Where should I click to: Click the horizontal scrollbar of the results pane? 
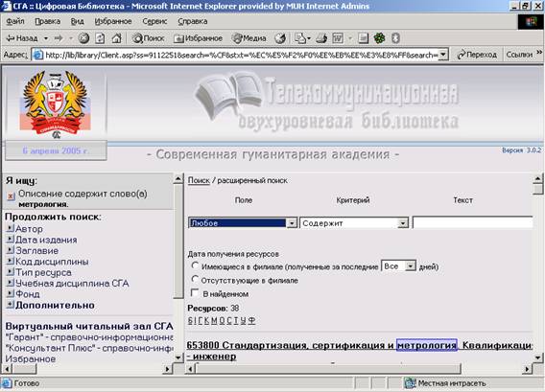(358, 368)
